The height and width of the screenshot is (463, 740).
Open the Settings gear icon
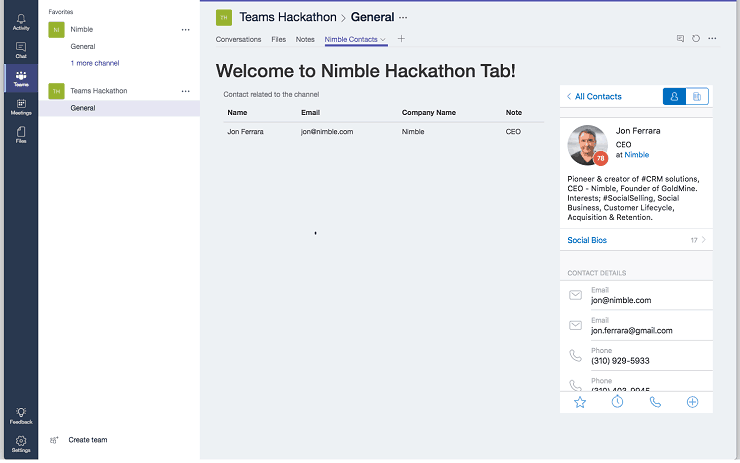tap(21, 444)
